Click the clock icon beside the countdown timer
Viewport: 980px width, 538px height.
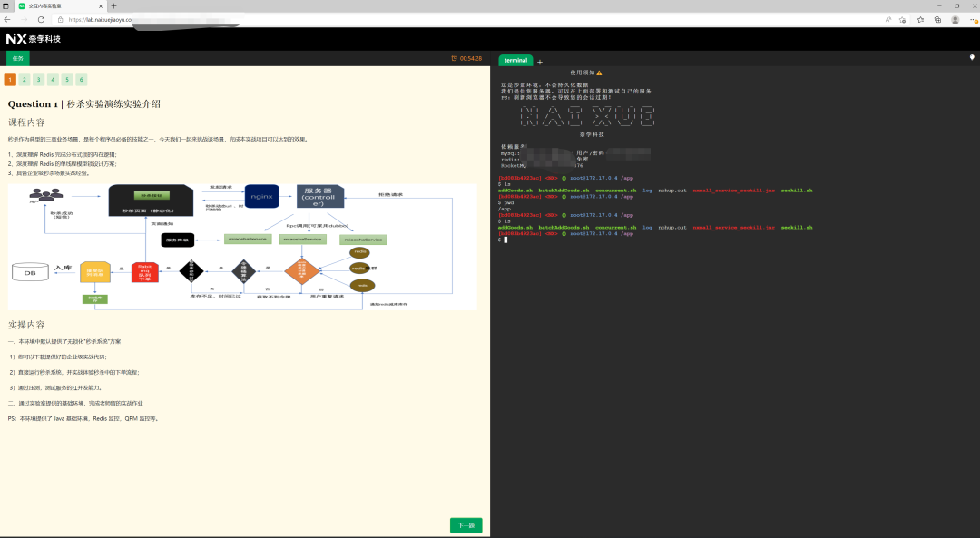tap(453, 57)
